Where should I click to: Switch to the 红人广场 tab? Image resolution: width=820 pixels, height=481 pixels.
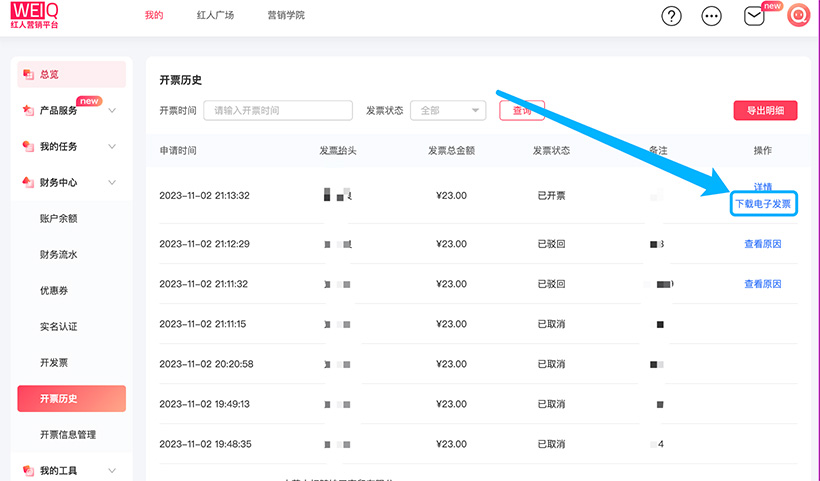[215, 16]
